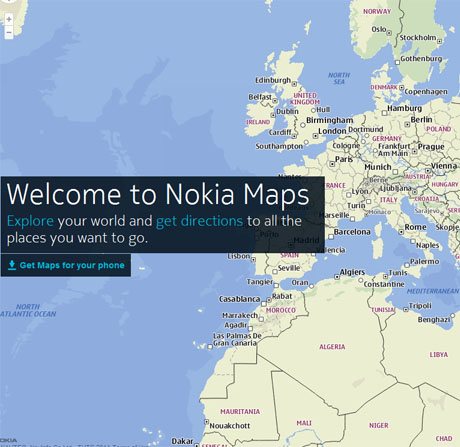Click the Naples label
Screen dimensions: 460x447
point(427,245)
